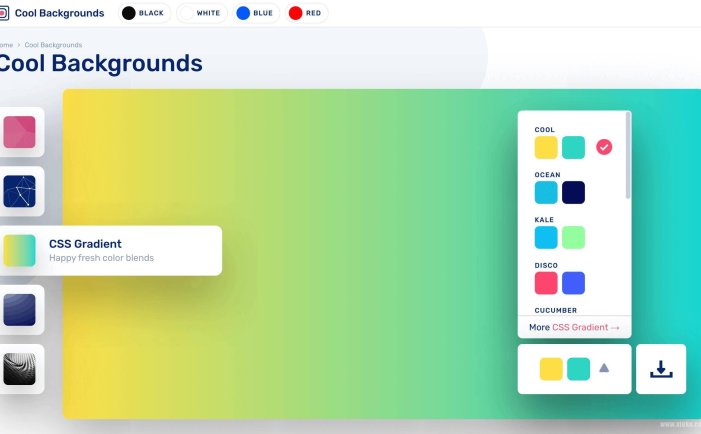
Task: Toggle the White color filter
Action: tap(201, 13)
